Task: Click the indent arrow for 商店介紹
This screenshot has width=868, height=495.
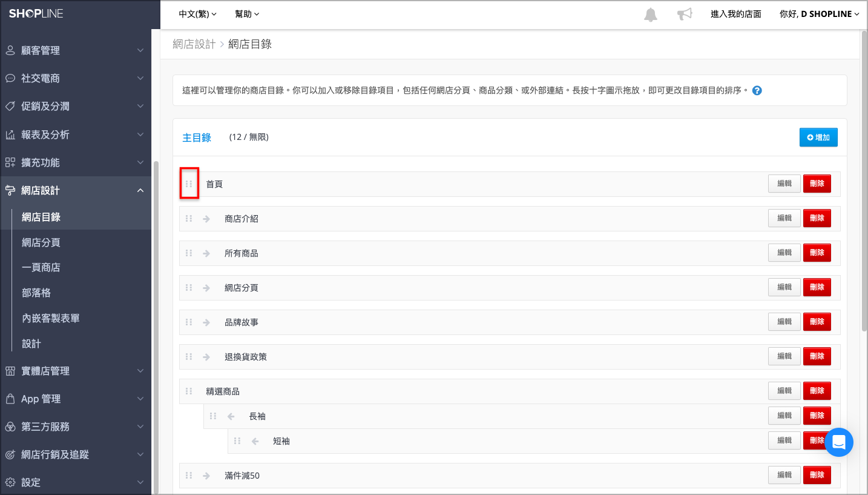Action: [206, 219]
